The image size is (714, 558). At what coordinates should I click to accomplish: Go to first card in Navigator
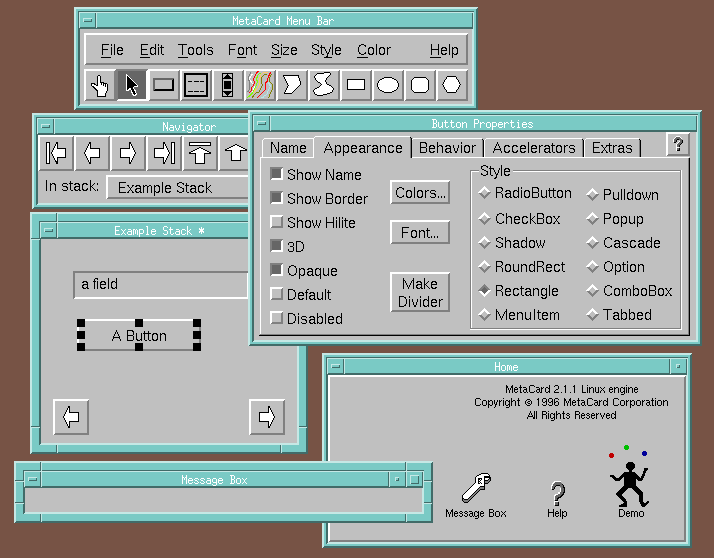[x=56, y=153]
